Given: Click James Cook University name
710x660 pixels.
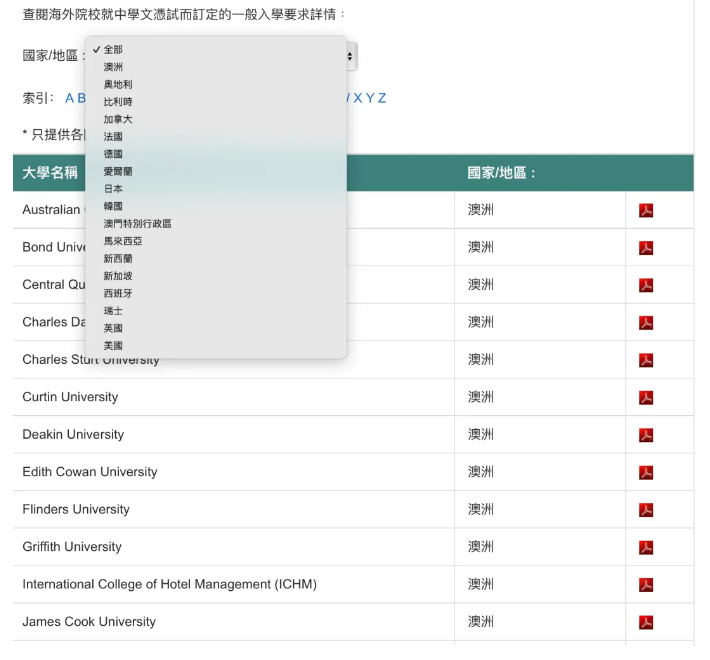Looking at the screenshot, I should [x=89, y=622].
